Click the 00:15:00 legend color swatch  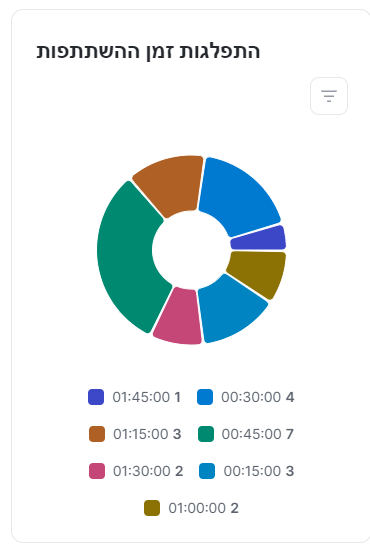[207, 471]
